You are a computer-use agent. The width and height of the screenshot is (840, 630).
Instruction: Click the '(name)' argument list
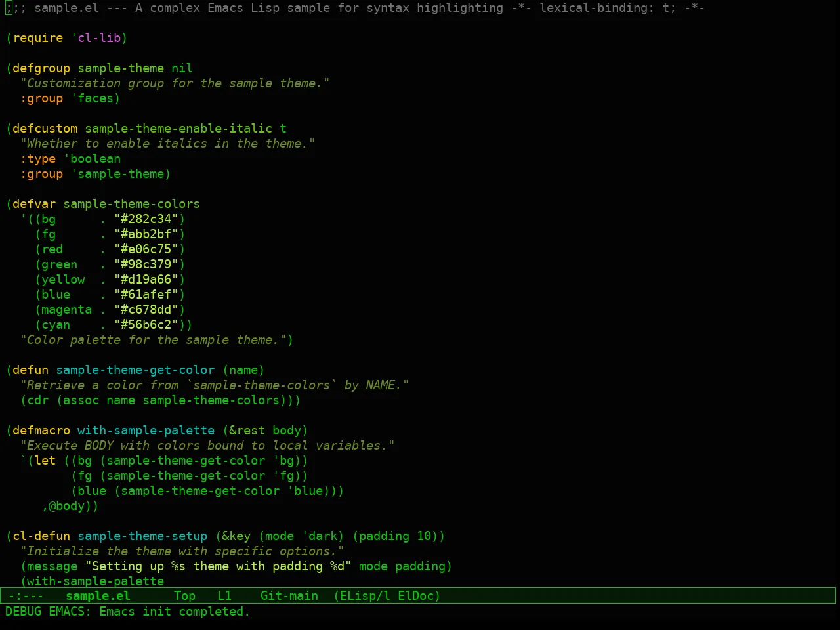pyautogui.click(x=243, y=370)
